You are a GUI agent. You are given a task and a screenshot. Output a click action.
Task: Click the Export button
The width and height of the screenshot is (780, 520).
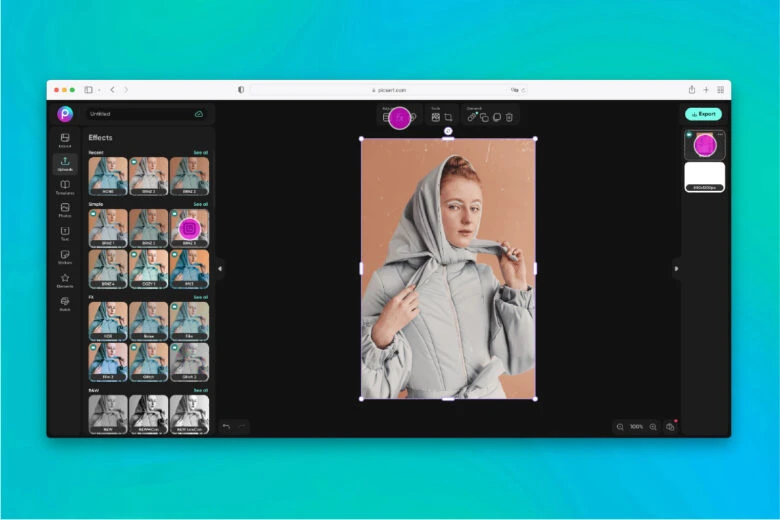click(x=703, y=114)
